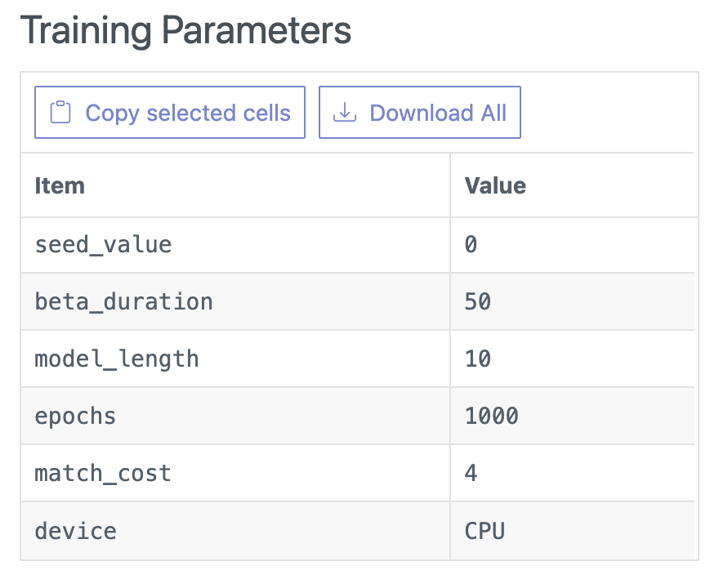Screen dimensions: 719x588
Task: Select the Item column header
Action: (x=235, y=185)
